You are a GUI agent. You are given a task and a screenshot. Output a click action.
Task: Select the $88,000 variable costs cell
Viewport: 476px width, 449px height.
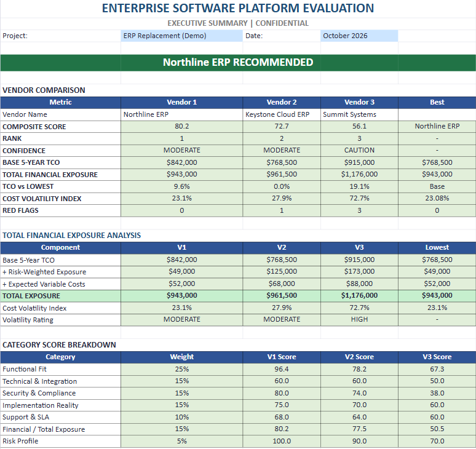coord(359,284)
